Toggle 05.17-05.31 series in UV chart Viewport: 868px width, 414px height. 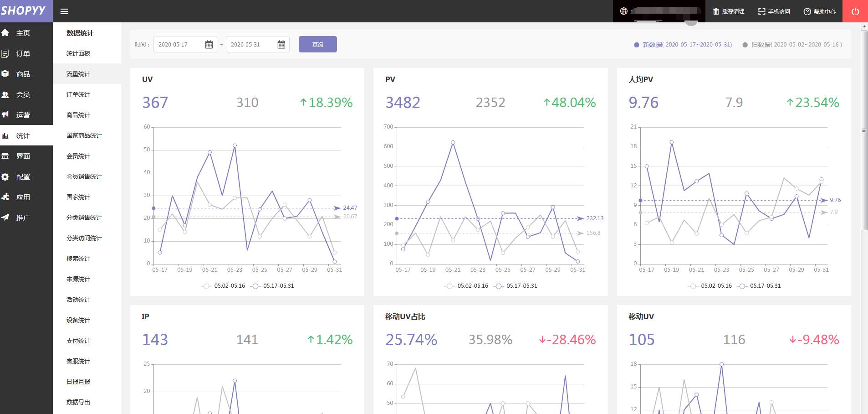click(x=272, y=286)
